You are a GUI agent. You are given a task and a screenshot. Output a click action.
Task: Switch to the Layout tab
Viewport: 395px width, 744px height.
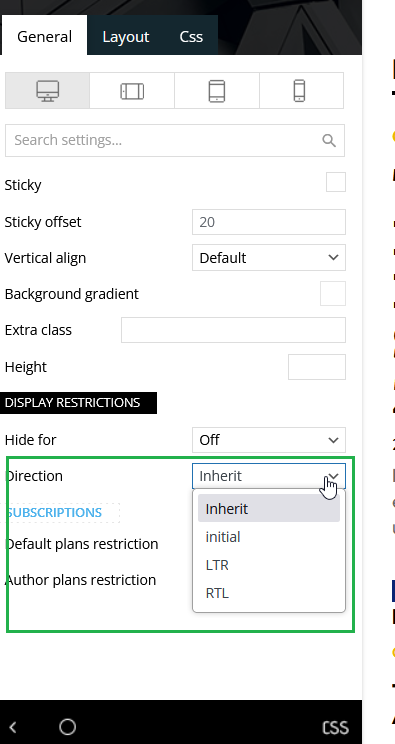pyautogui.click(x=126, y=37)
